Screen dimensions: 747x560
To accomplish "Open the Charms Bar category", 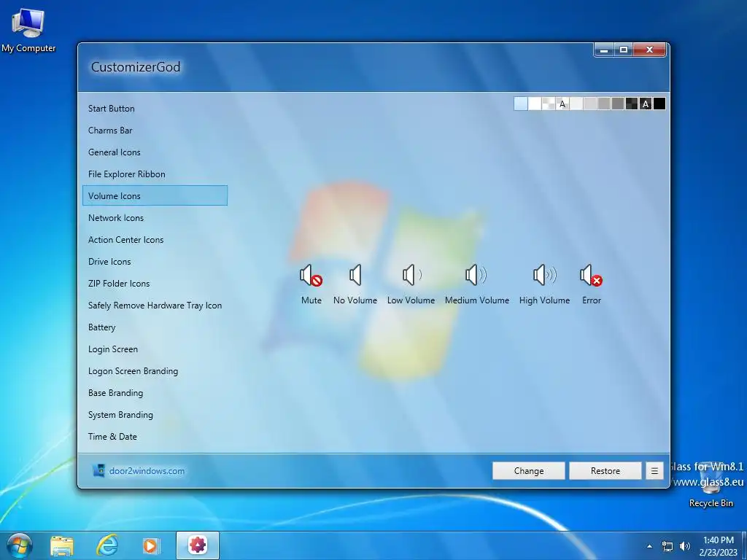I will tap(155, 131).
